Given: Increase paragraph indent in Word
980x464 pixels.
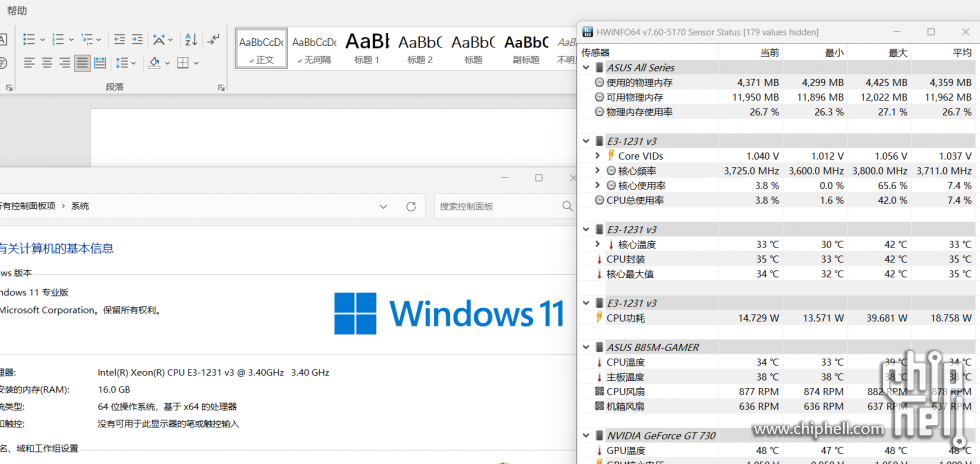Looking at the screenshot, I should click(x=137, y=39).
